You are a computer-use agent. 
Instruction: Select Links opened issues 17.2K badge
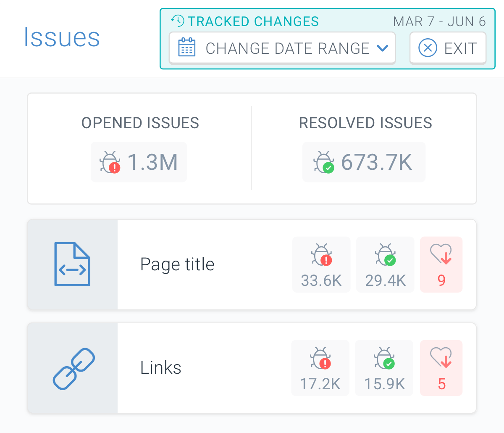320,368
